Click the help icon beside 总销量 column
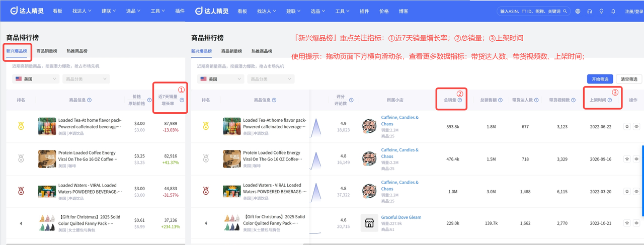Image resolution: width=644 pixels, height=245 pixels. [459, 100]
